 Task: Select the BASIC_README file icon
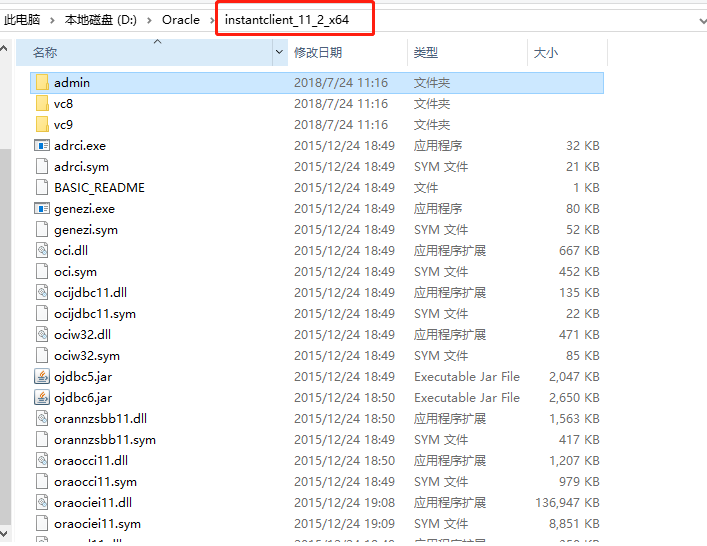42,188
